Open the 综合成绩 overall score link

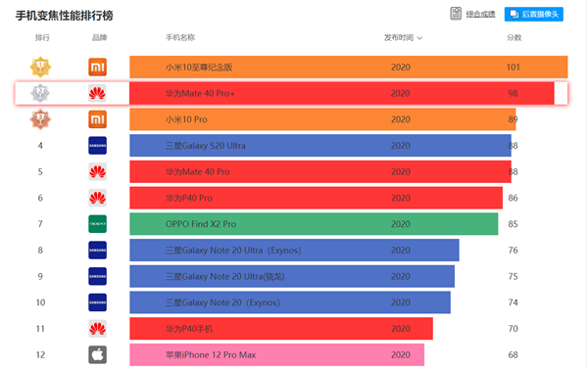pos(480,15)
